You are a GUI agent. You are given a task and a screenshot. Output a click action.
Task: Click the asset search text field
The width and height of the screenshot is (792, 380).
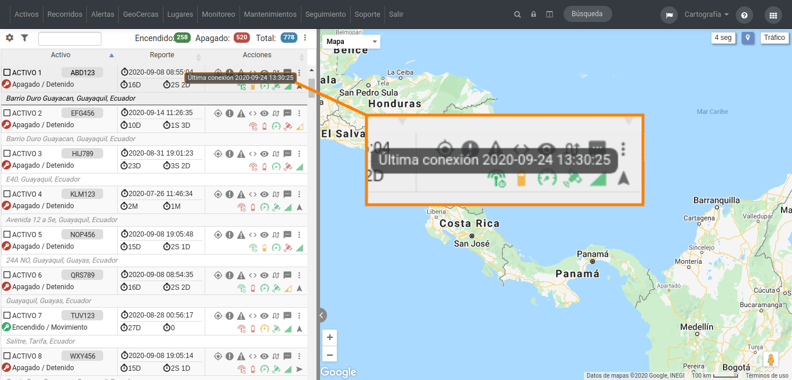click(x=70, y=38)
